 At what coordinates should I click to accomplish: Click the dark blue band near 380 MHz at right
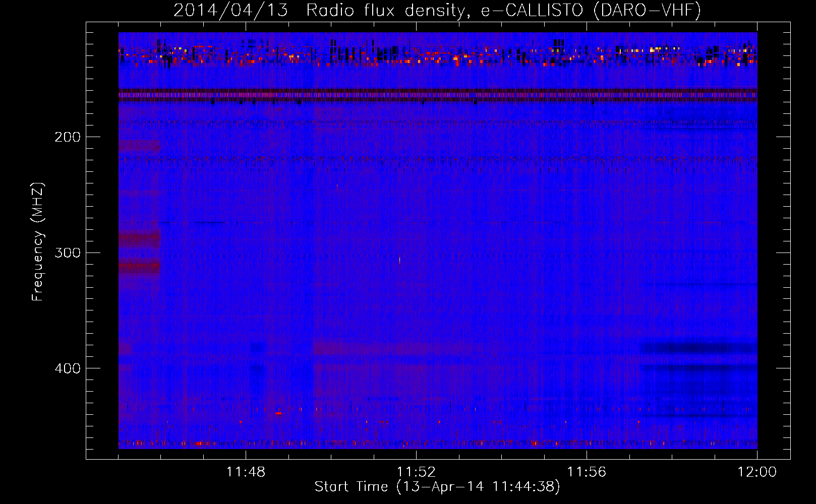coord(698,348)
